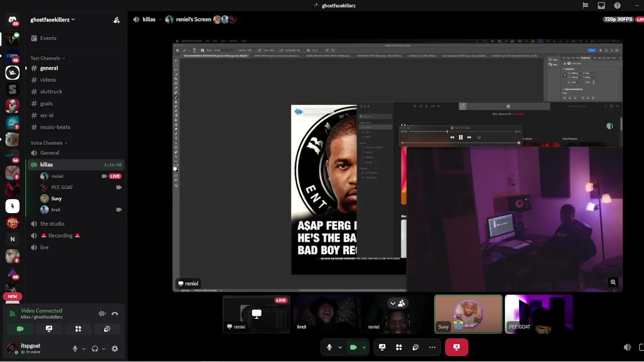Pause playback in the streamed media player
Image resolution: width=644 pixels, height=362 pixels.
pyautogui.click(x=460, y=137)
